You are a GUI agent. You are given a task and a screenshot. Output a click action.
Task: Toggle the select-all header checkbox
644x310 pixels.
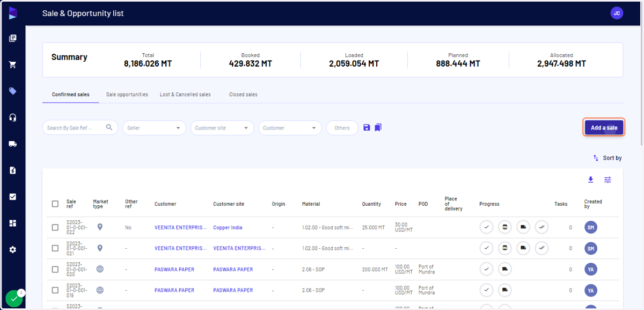55,204
